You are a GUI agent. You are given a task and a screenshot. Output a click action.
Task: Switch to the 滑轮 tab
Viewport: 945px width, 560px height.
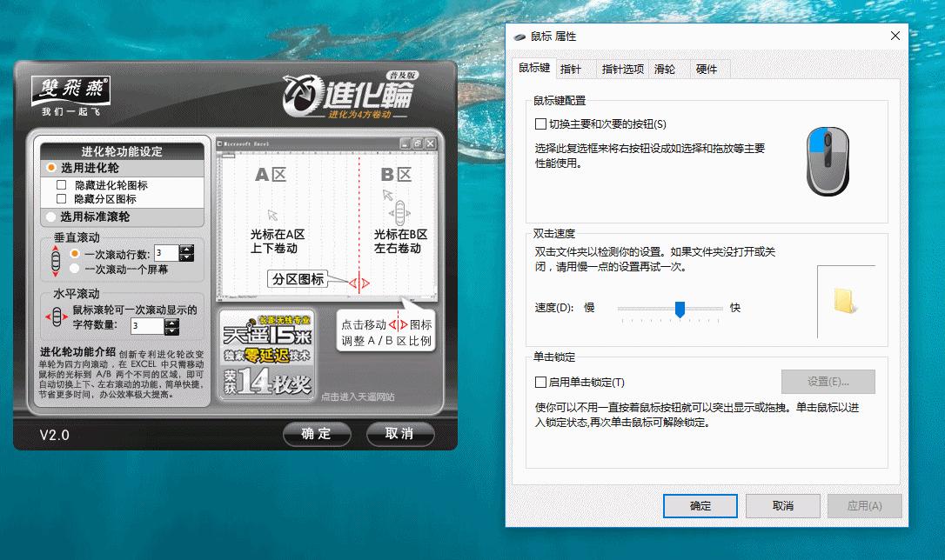[x=666, y=68]
